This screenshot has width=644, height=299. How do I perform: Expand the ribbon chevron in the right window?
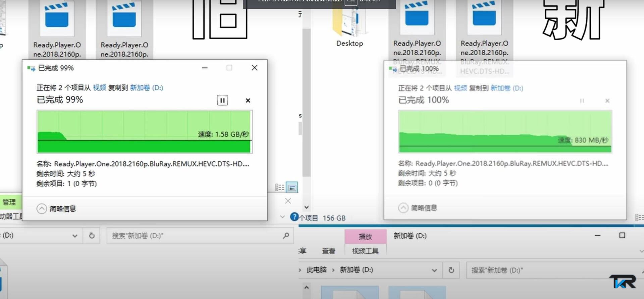click(x=641, y=251)
